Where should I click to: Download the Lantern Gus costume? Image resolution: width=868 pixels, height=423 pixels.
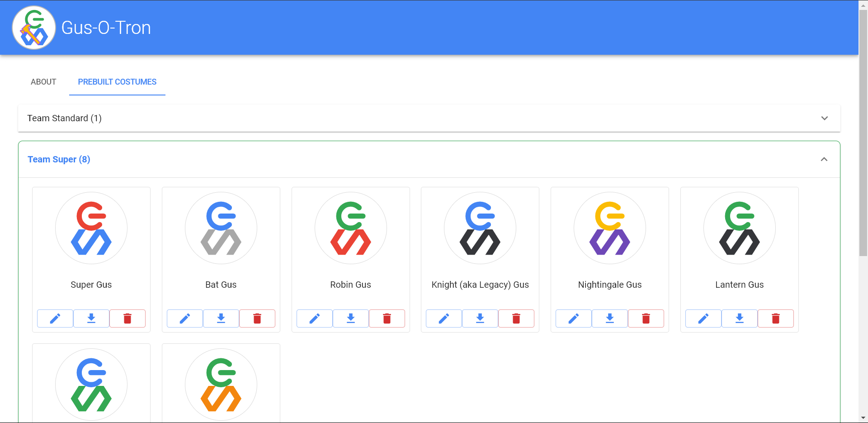pos(740,318)
